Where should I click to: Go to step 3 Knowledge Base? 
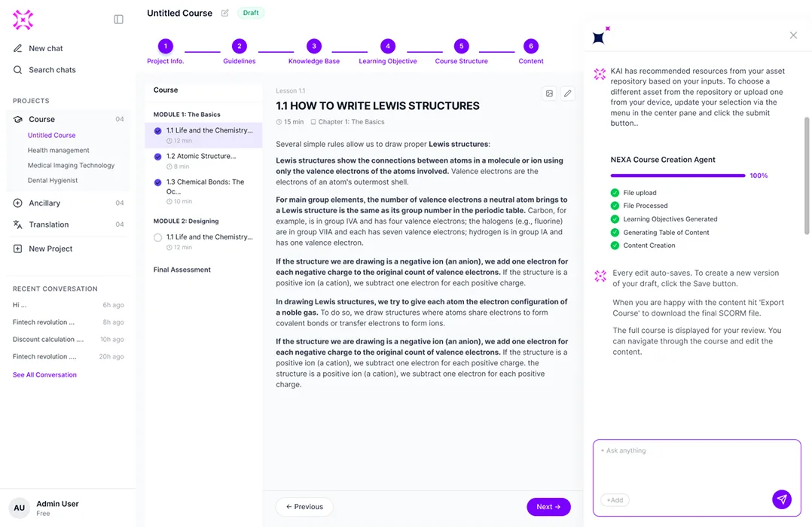coord(314,52)
